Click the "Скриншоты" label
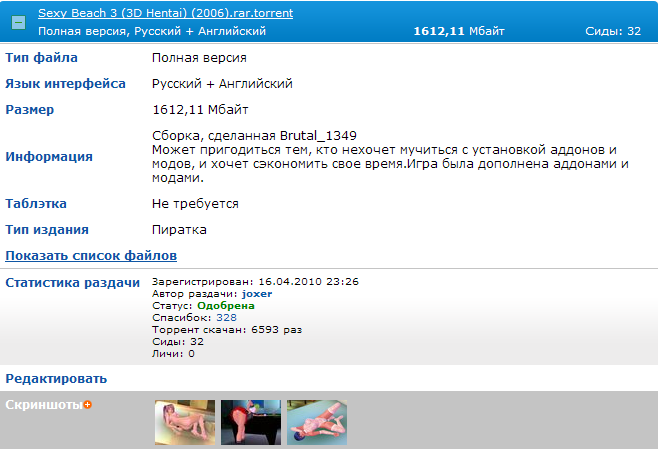Screen dimensions: 658x449 (44, 405)
